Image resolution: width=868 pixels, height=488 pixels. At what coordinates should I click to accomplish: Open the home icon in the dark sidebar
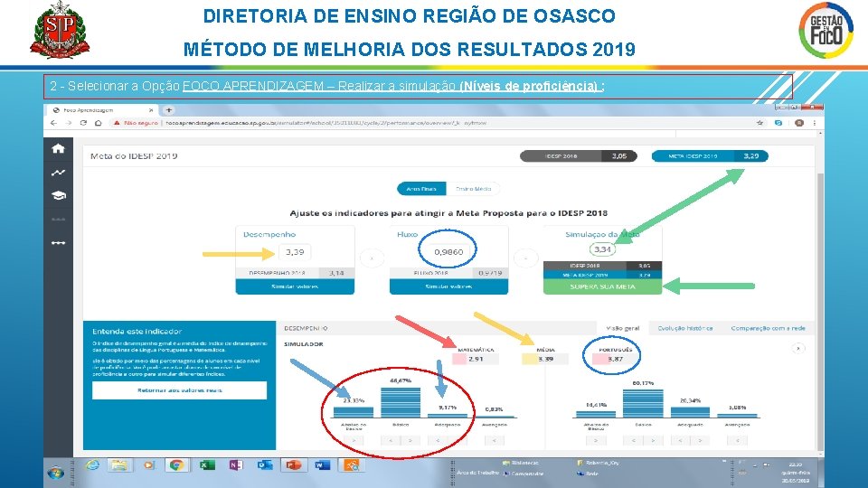coord(58,148)
